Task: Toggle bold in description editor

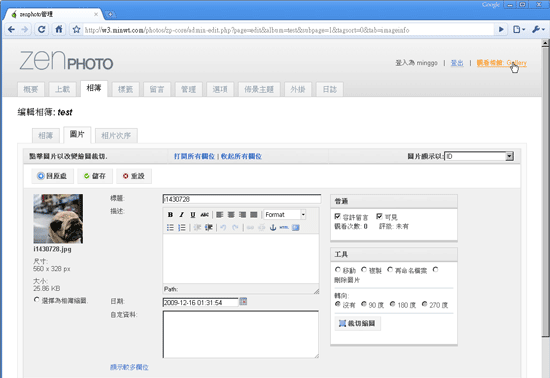Action: [x=170, y=215]
